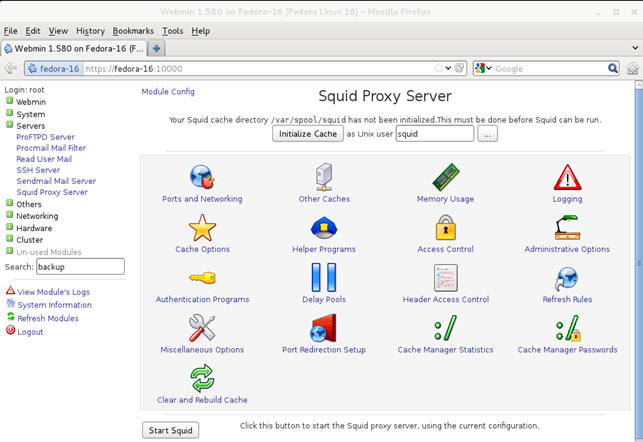Open the Cache Manager Passwords icon

(568, 328)
